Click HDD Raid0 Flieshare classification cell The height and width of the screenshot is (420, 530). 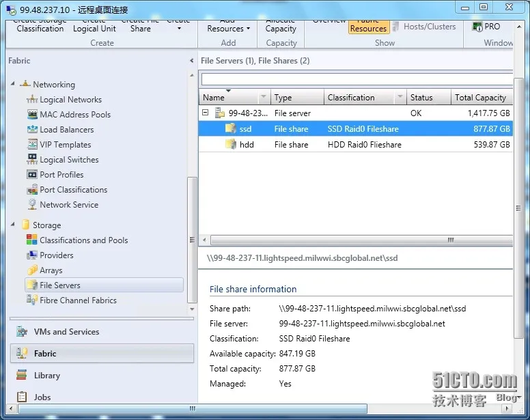click(365, 144)
